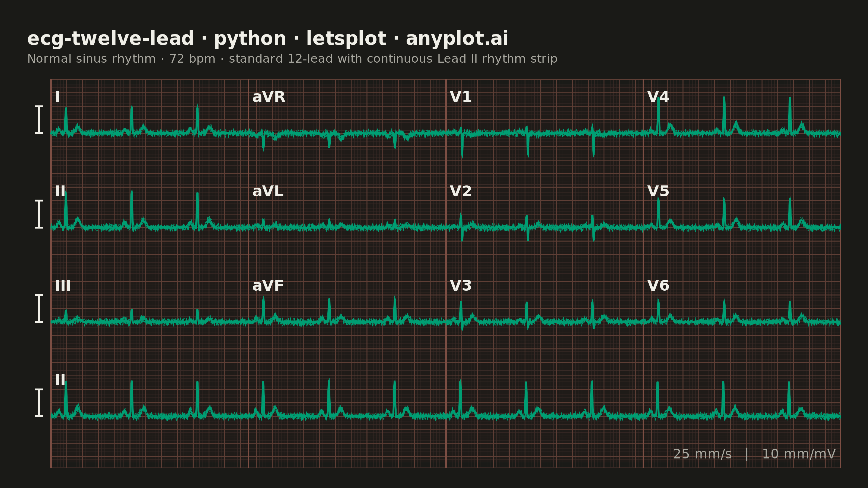Image resolution: width=868 pixels, height=488 pixels.
Task: Select the V1 lead label
Action: coord(460,97)
